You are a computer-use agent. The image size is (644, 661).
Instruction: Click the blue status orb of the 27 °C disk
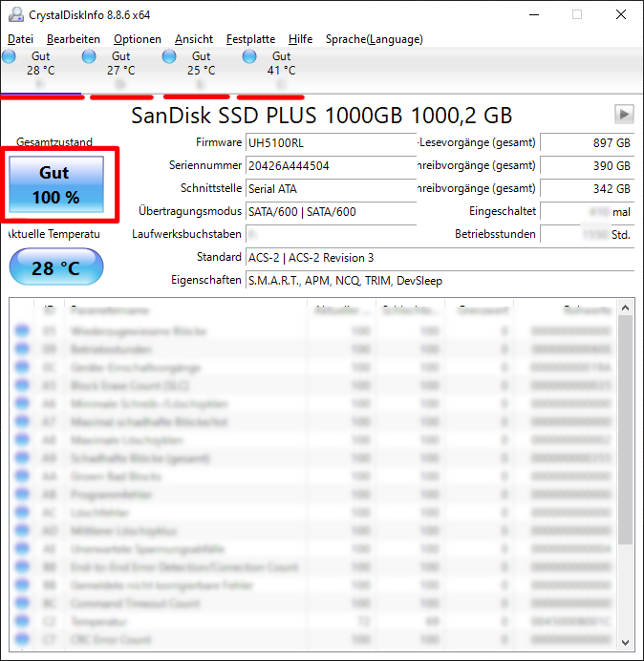[89, 56]
